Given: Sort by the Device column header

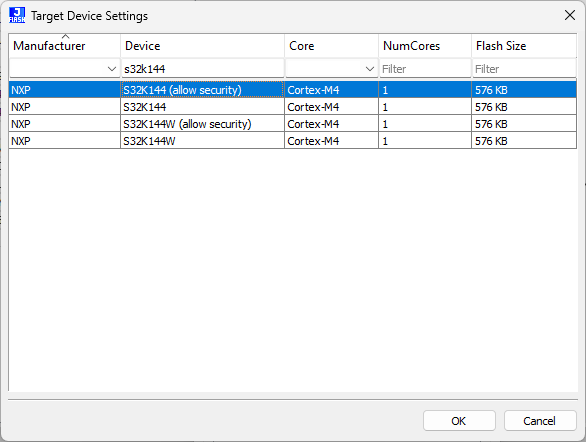Looking at the screenshot, I should (202, 46).
